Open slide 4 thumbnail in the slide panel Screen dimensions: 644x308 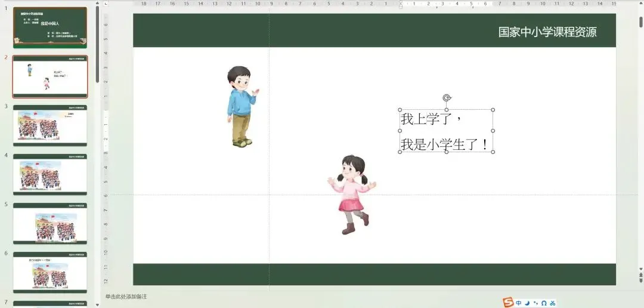point(50,174)
